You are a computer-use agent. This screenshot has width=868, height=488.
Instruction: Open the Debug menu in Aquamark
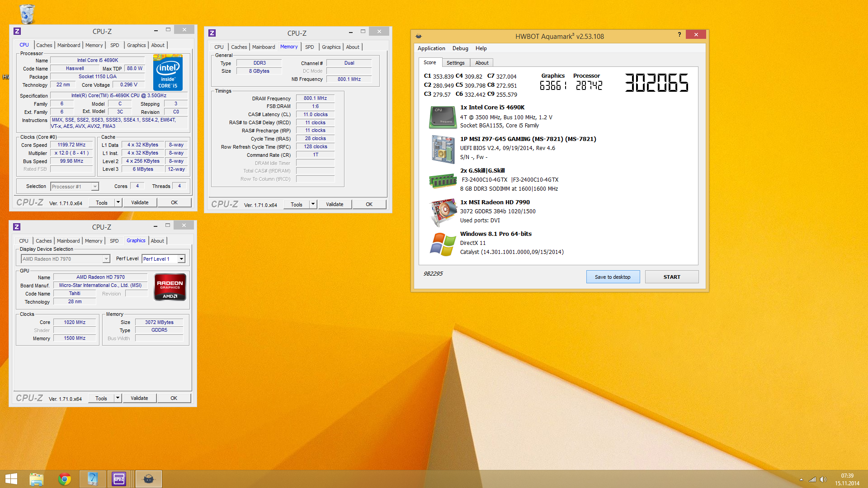[x=460, y=48]
